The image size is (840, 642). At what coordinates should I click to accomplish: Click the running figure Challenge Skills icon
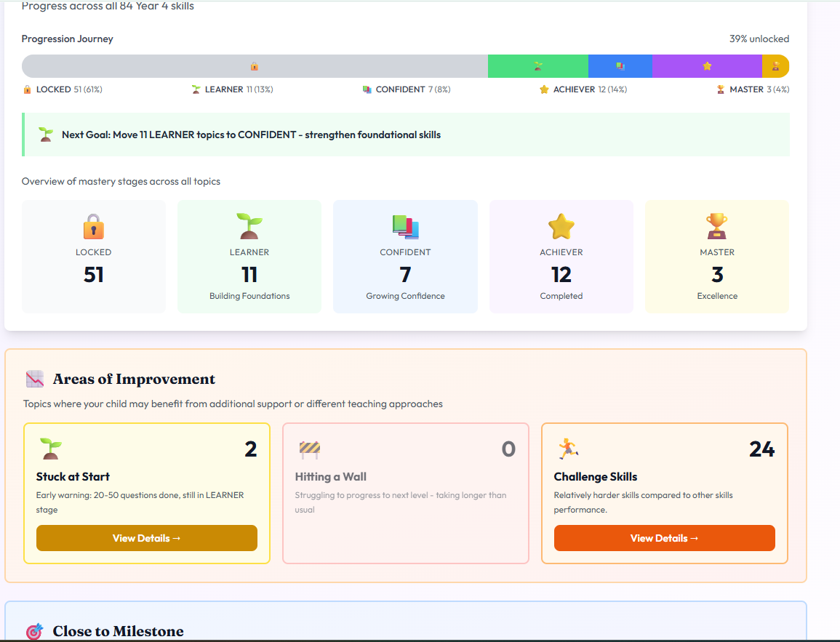568,449
